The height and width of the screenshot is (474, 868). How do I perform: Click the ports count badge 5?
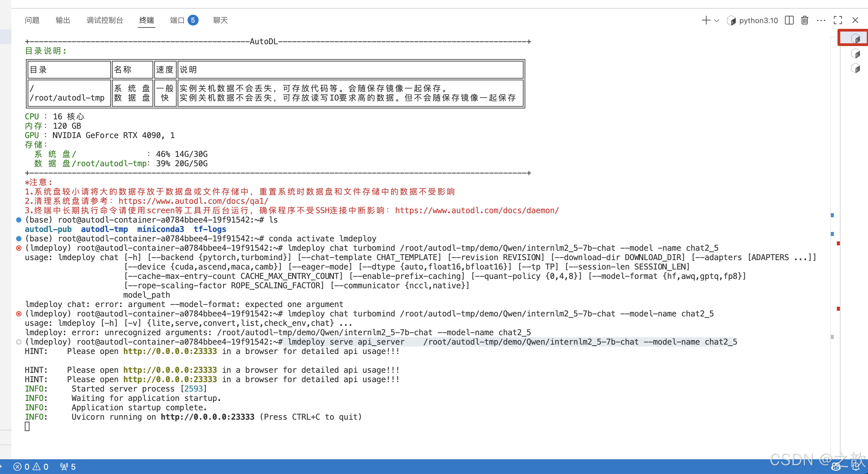pyautogui.click(x=193, y=20)
